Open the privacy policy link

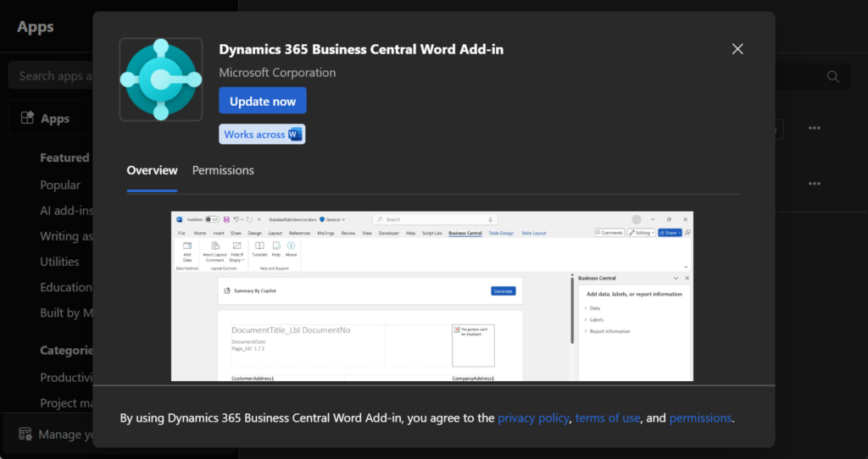535,418
